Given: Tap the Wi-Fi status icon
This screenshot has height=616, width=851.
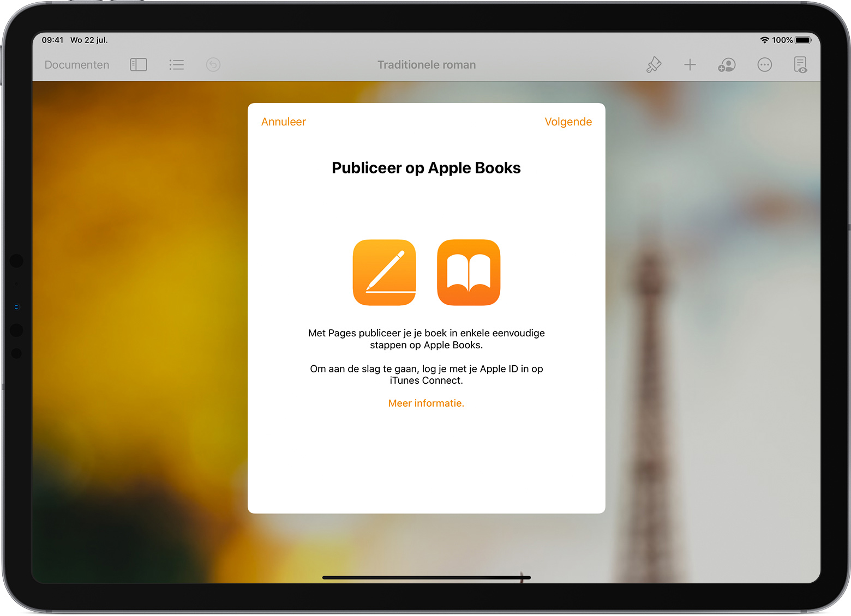Looking at the screenshot, I should pyautogui.click(x=766, y=39).
